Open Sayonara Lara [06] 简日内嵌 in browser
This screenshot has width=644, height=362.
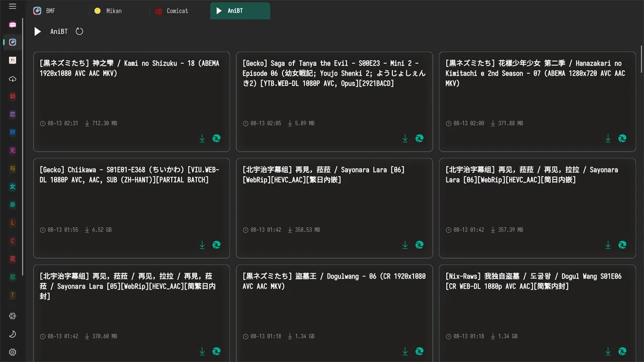(x=622, y=245)
